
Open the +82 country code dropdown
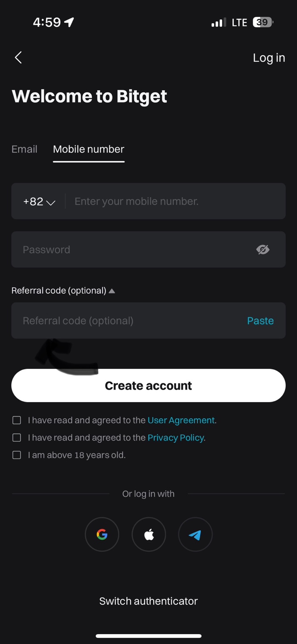[x=39, y=202]
